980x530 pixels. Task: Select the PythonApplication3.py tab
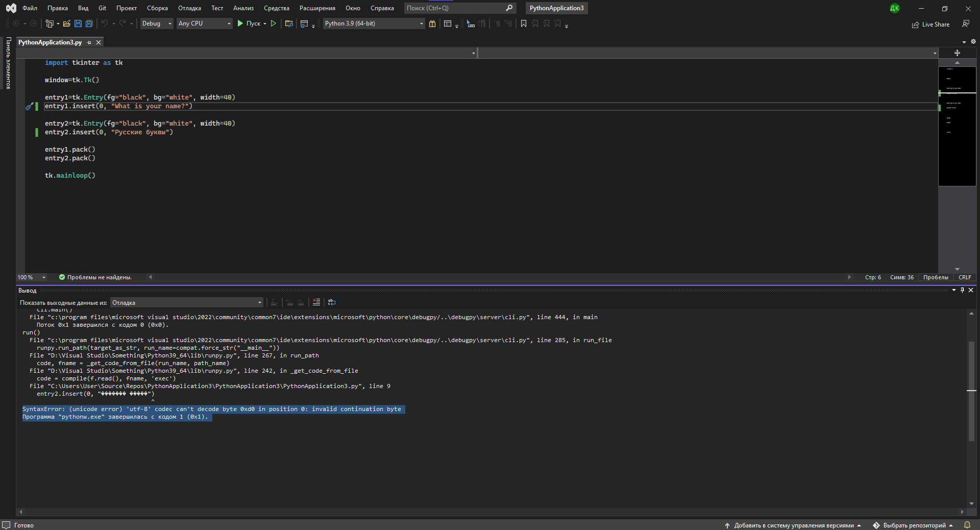tap(50, 42)
